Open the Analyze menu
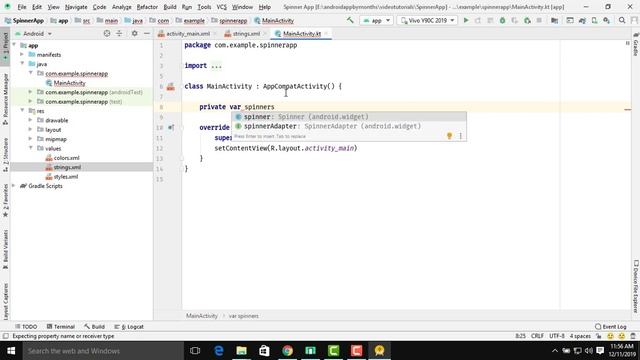640x360 pixels. pos(122,7)
